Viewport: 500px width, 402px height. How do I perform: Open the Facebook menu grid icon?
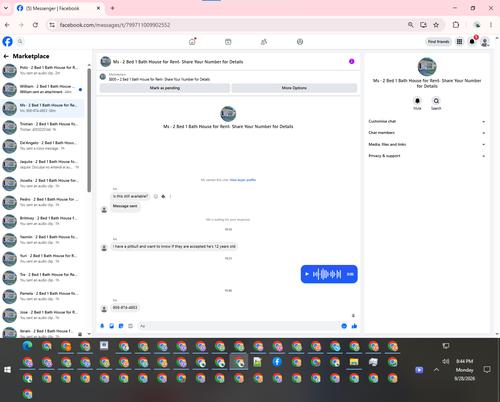pyautogui.click(x=459, y=42)
